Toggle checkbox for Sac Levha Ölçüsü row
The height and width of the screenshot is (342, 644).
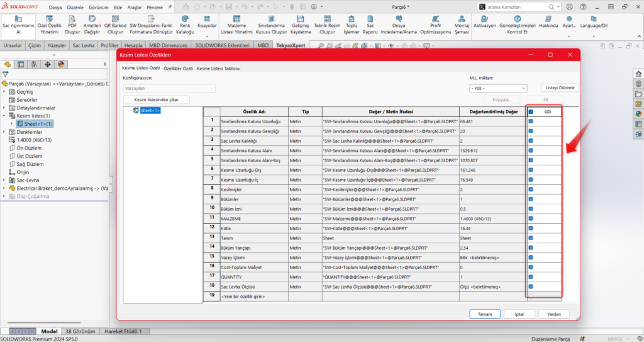(531, 286)
